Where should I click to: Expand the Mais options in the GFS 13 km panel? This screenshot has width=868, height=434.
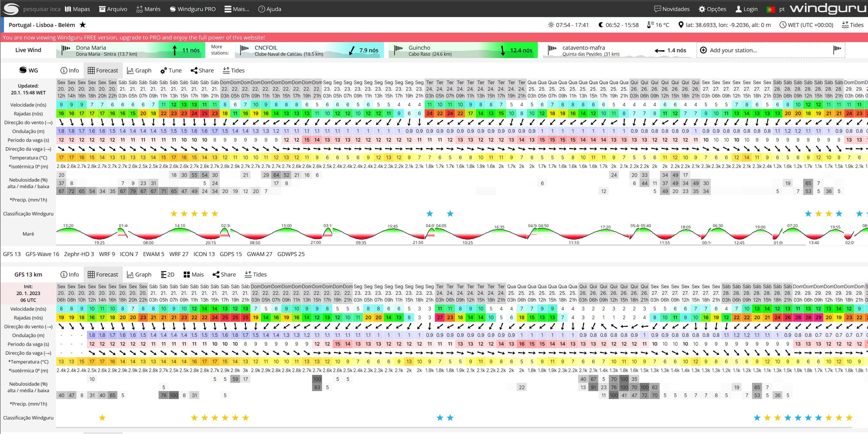click(193, 275)
